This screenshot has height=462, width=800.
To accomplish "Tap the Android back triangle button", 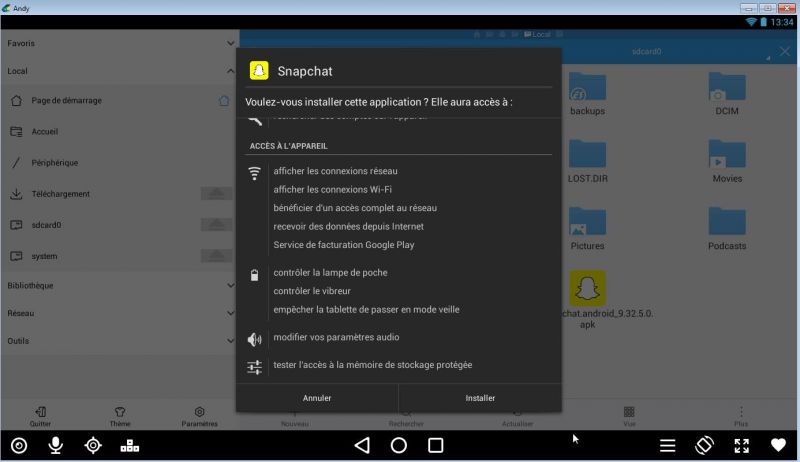I will point(362,445).
